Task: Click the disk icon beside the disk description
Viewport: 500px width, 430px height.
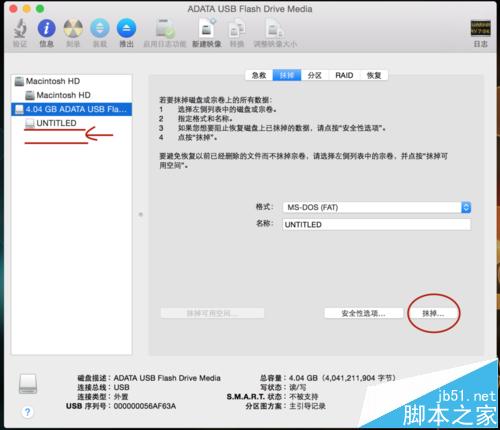Action: [28, 384]
